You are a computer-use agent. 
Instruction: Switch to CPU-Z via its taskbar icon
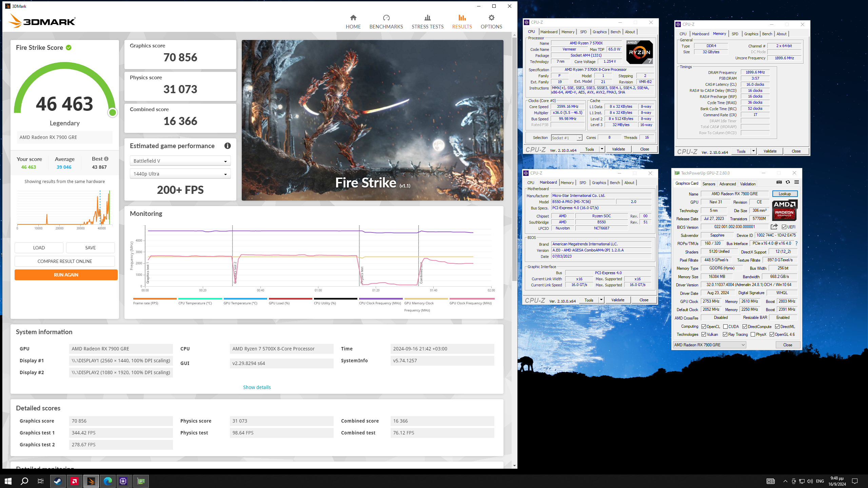[124, 481]
